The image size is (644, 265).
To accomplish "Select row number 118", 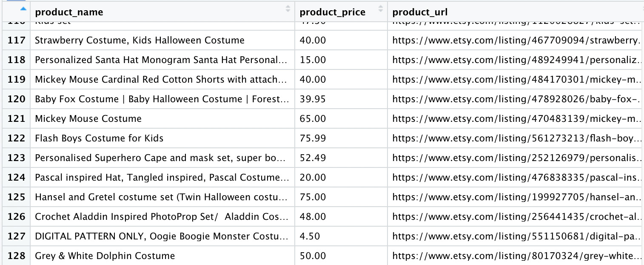I will [x=17, y=60].
